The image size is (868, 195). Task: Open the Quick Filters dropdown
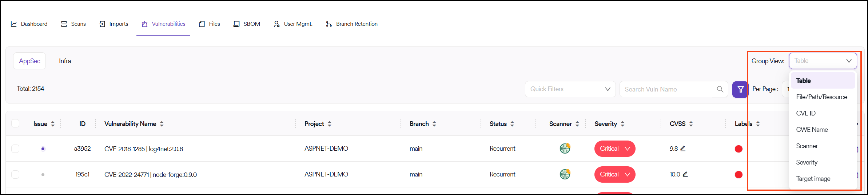pos(570,89)
